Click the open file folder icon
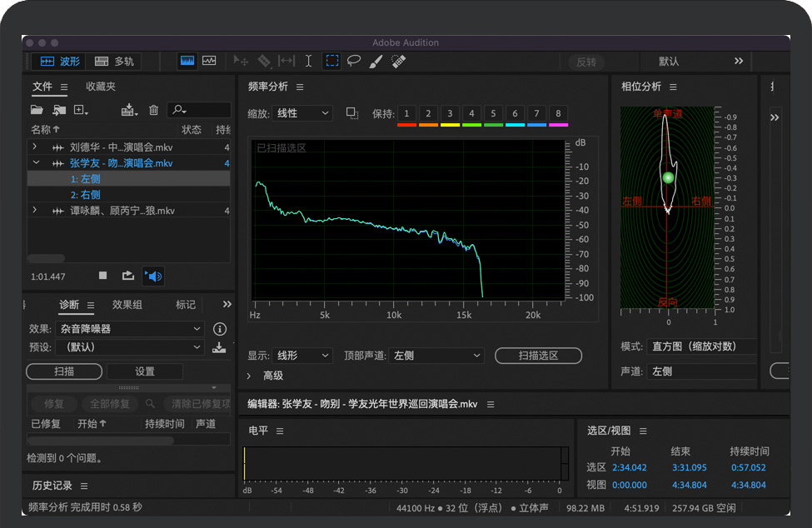 click(37, 110)
